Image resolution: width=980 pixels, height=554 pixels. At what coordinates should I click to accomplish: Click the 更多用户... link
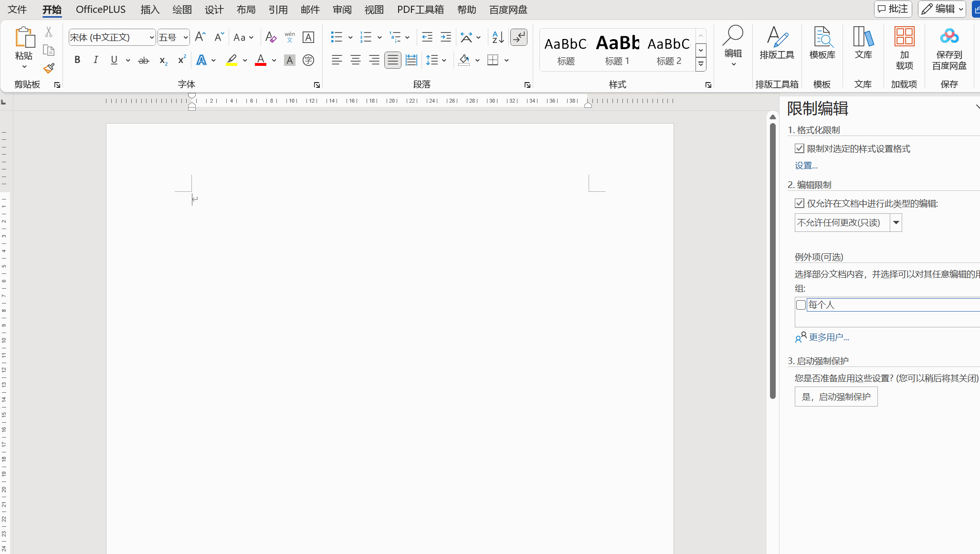click(x=829, y=337)
